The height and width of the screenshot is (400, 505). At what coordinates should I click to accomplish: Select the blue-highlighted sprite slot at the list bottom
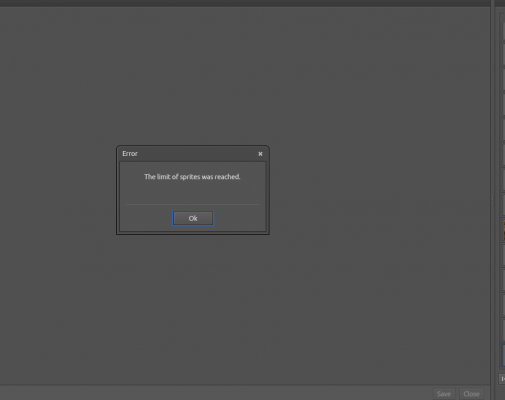coord(503,355)
